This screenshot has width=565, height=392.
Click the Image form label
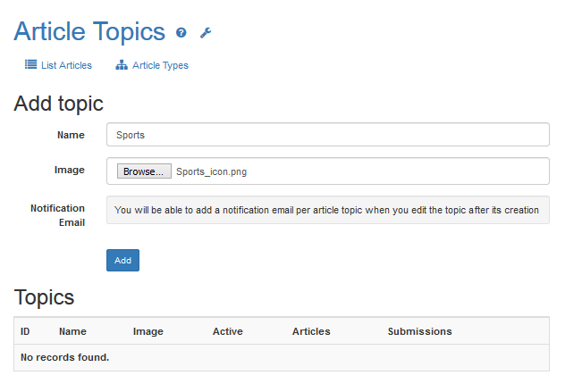70,170
